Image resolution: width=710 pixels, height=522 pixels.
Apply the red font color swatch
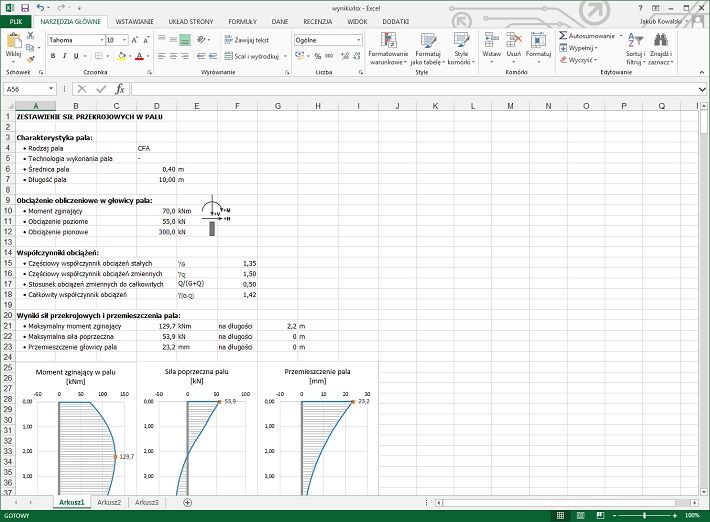tap(139, 56)
